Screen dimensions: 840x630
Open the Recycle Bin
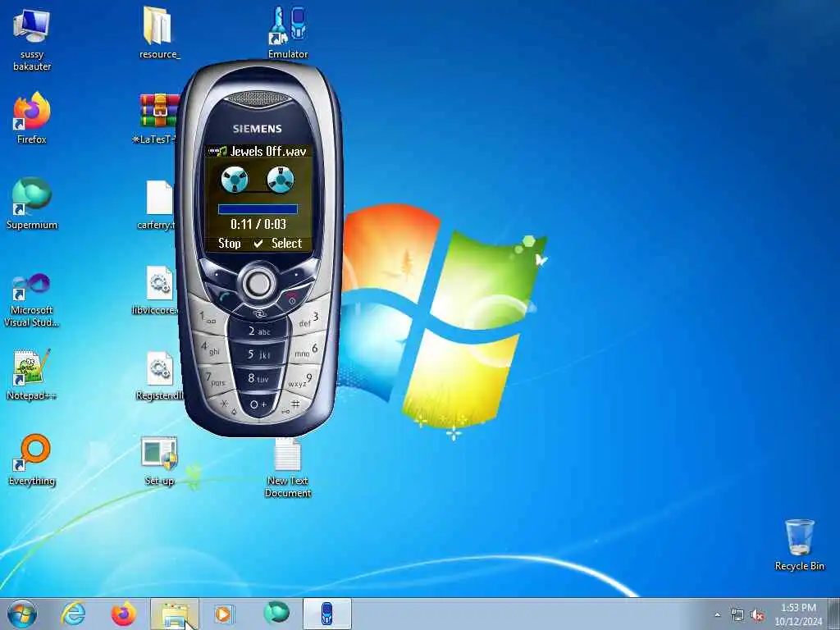click(x=799, y=545)
